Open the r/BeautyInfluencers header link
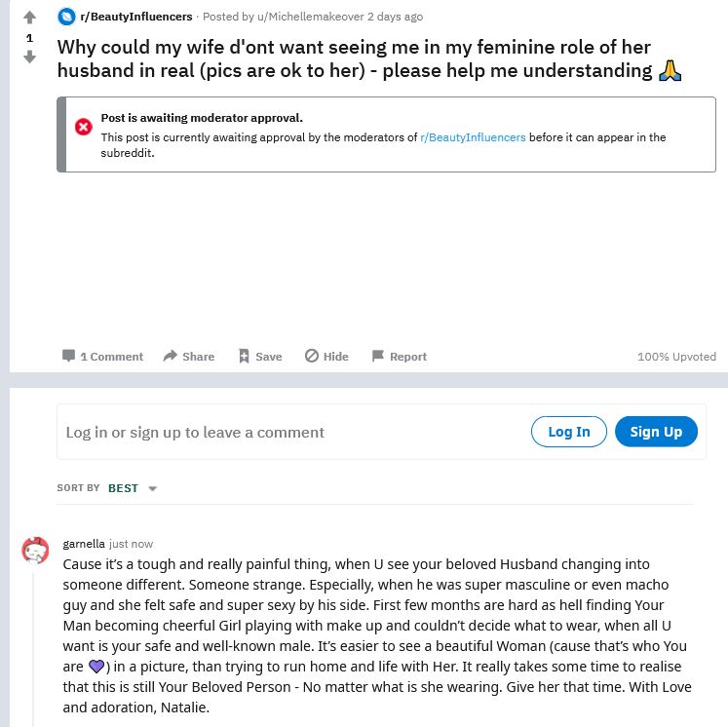 pos(136,17)
